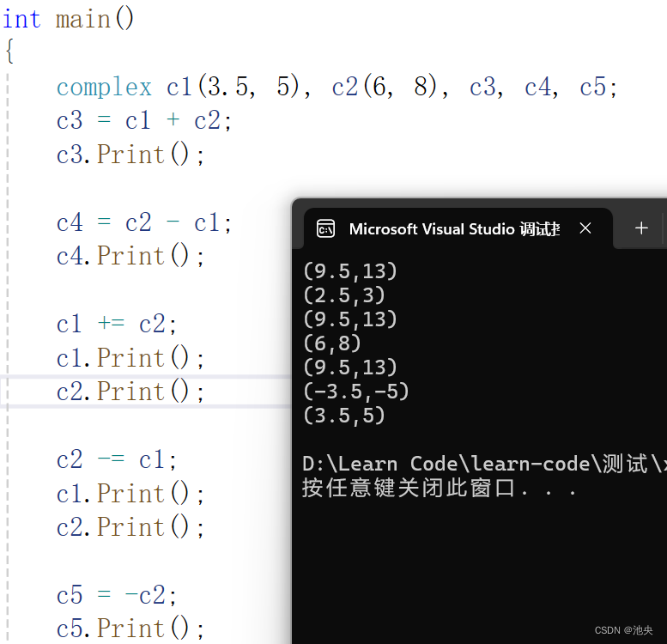The image size is (667, 644).
Task: Click the 'c5.Print();' statement
Action: click(130, 629)
